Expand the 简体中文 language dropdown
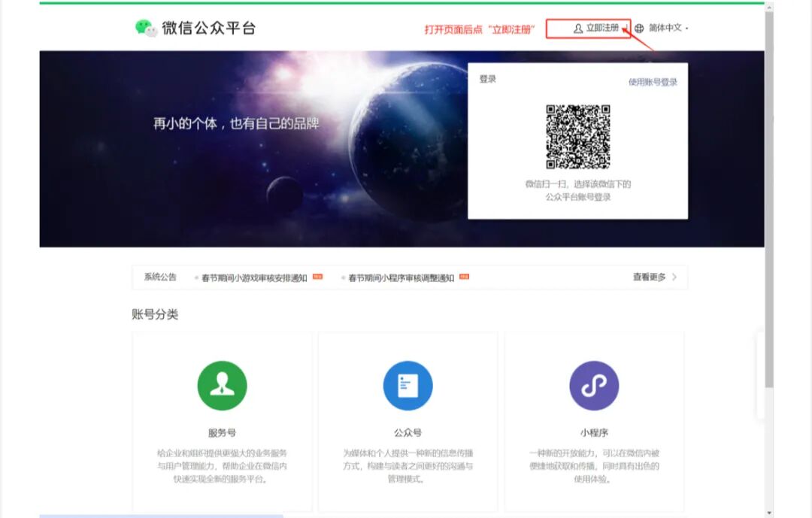The height and width of the screenshot is (518, 812). tap(668, 28)
